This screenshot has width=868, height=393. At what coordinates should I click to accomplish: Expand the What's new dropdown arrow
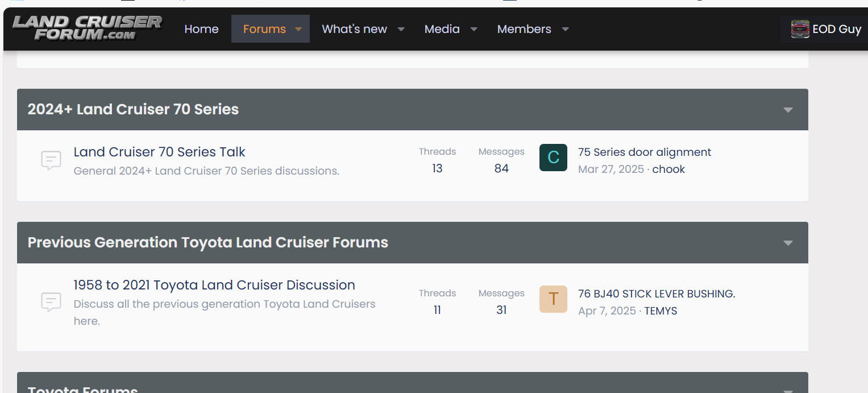(401, 30)
